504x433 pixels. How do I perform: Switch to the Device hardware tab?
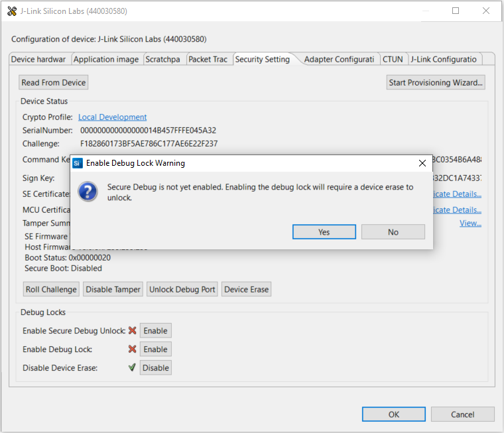tap(38, 59)
